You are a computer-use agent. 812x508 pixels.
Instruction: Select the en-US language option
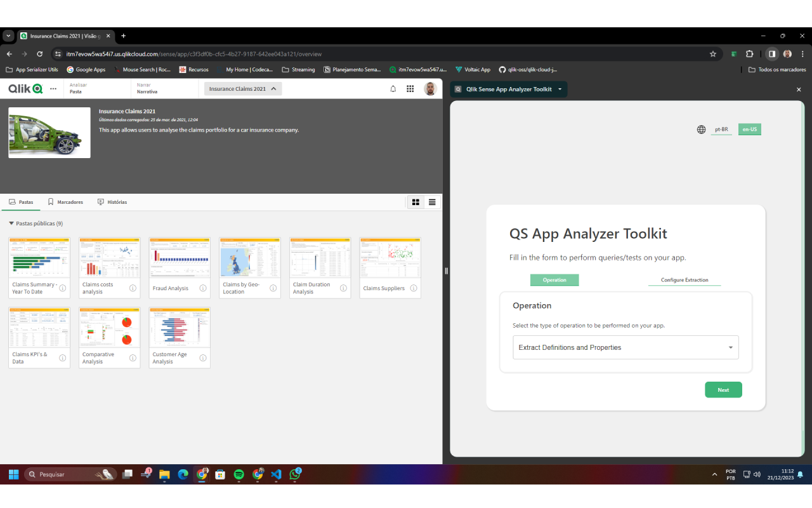pyautogui.click(x=749, y=129)
